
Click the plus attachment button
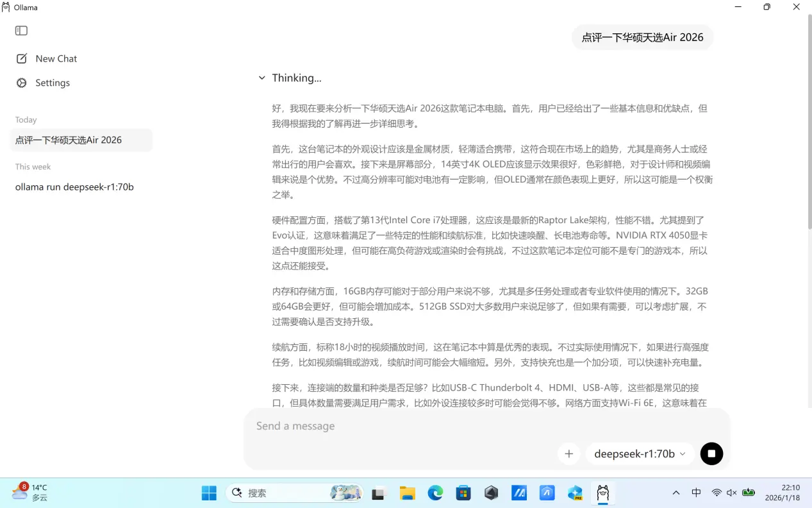pyautogui.click(x=568, y=454)
